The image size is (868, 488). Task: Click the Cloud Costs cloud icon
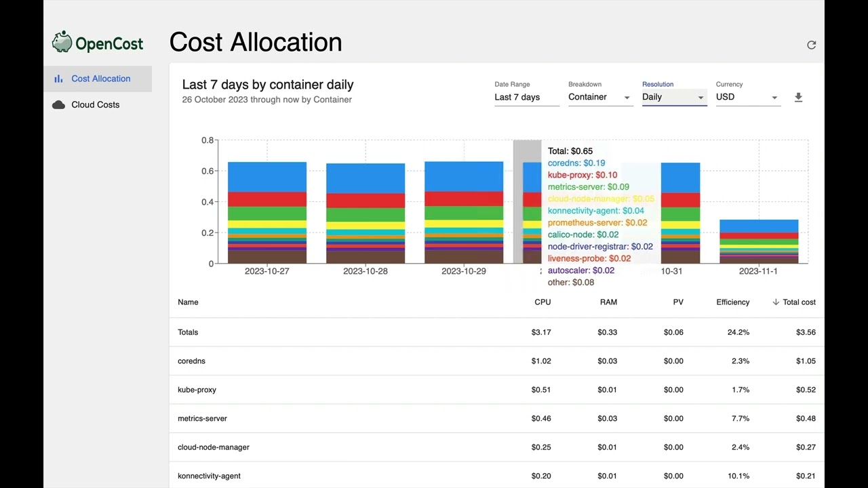coord(58,104)
